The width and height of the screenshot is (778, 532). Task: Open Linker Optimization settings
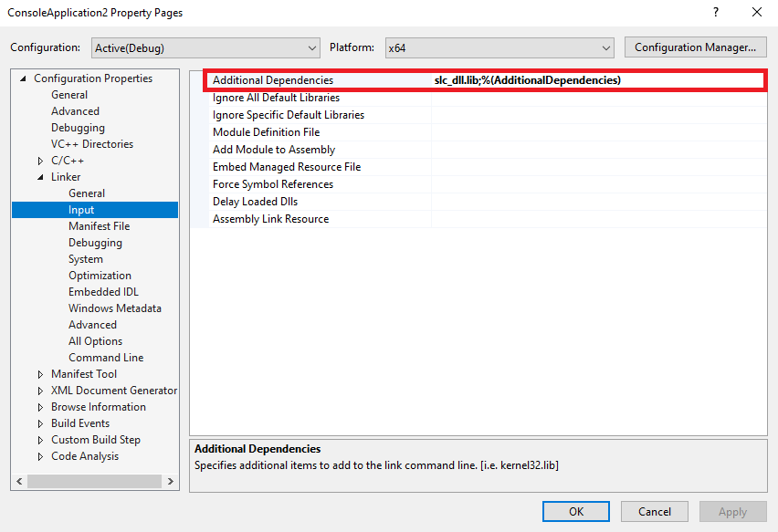coord(100,276)
